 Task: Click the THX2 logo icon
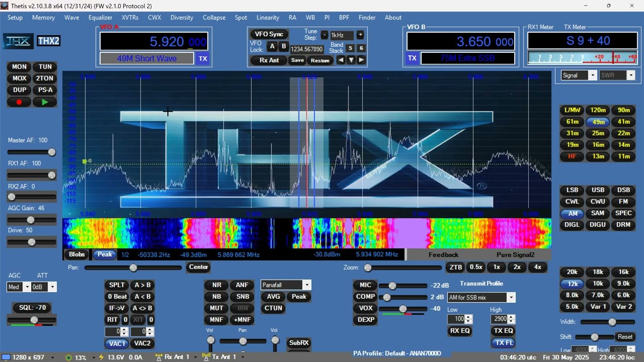pos(49,41)
